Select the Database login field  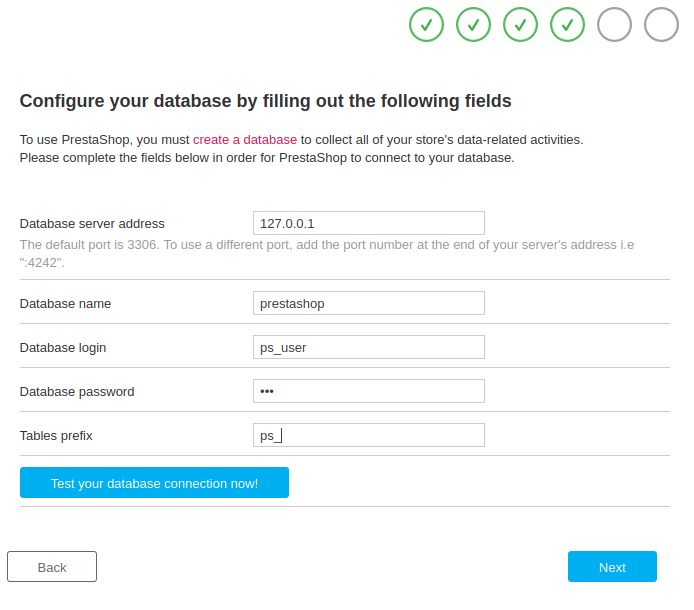[369, 347]
